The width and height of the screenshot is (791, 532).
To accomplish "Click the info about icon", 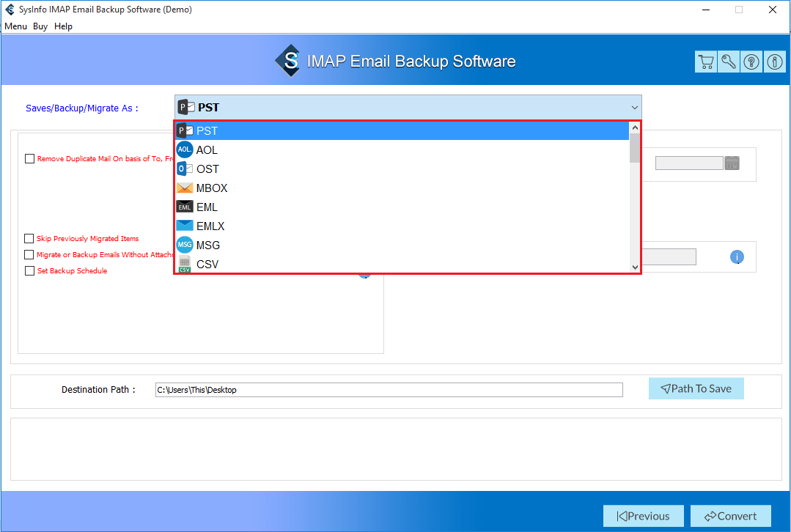I will pos(774,62).
